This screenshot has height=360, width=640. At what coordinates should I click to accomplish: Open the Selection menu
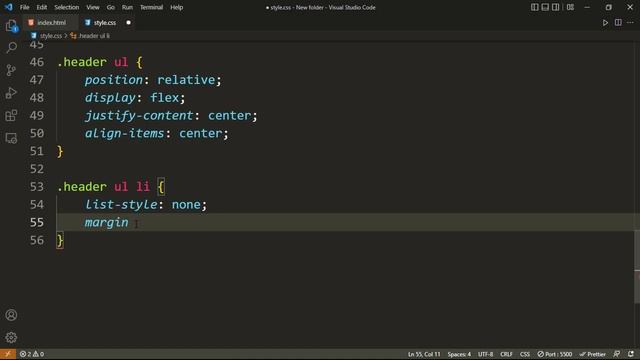67,7
